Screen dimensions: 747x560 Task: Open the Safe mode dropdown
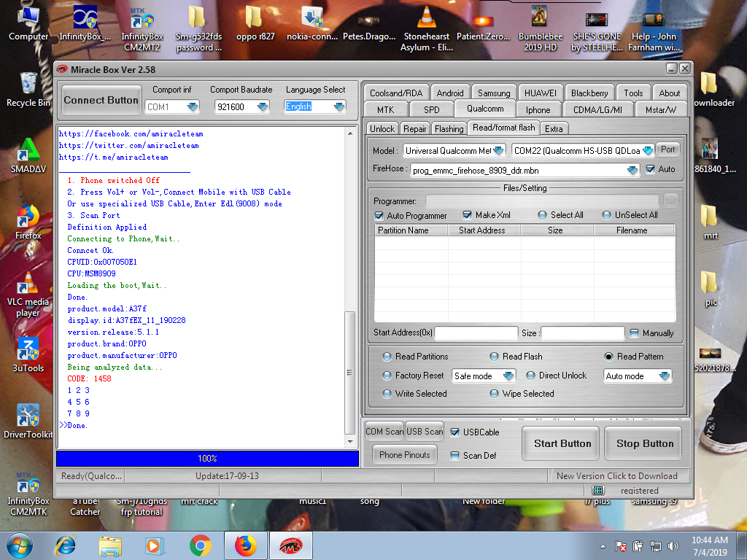point(508,376)
